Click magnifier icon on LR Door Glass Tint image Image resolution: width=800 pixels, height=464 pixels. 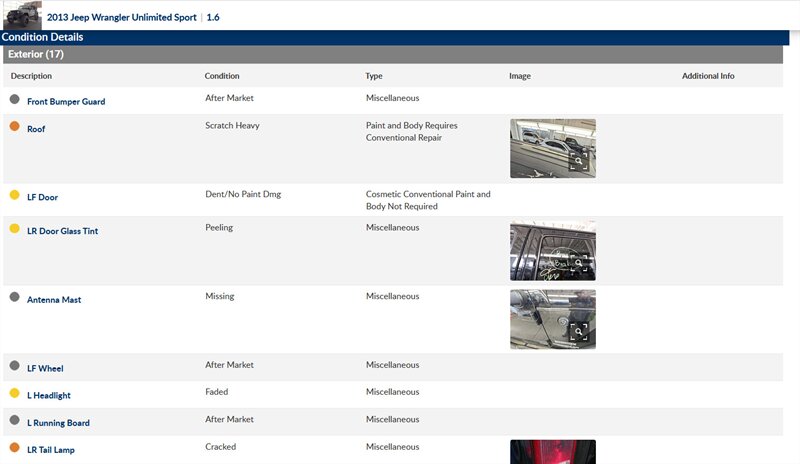pyautogui.click(x=578, y=264)
